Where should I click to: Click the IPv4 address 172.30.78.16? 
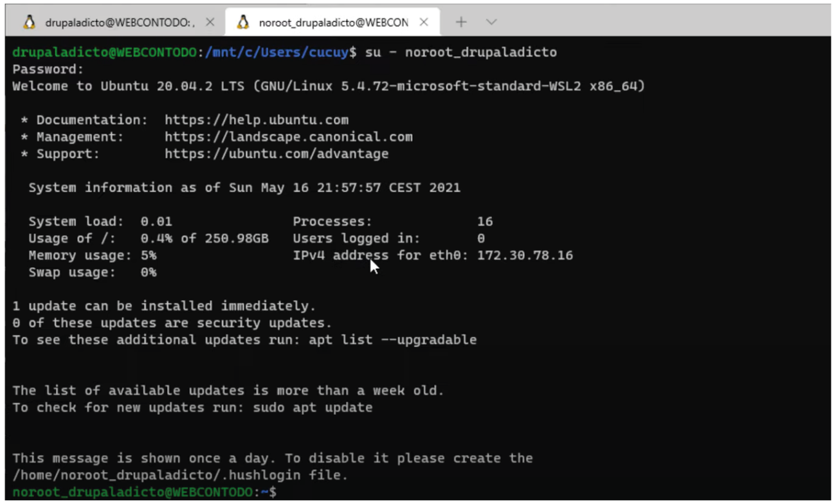click(525, 256)
